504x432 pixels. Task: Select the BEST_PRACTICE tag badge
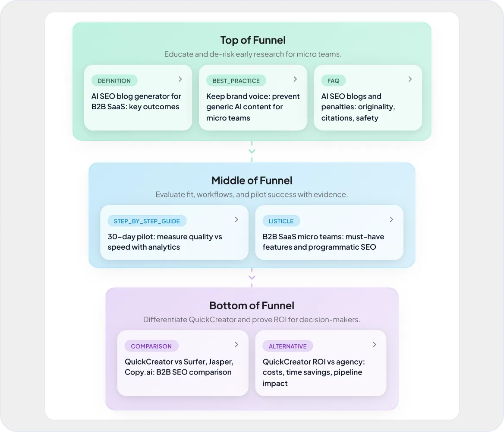(x=236, y=81)
